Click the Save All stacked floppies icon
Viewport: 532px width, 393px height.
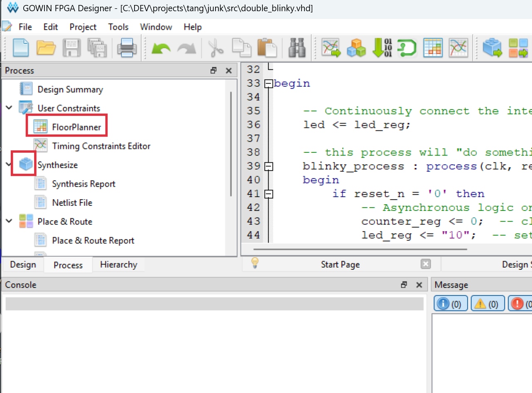click(97, 47)
